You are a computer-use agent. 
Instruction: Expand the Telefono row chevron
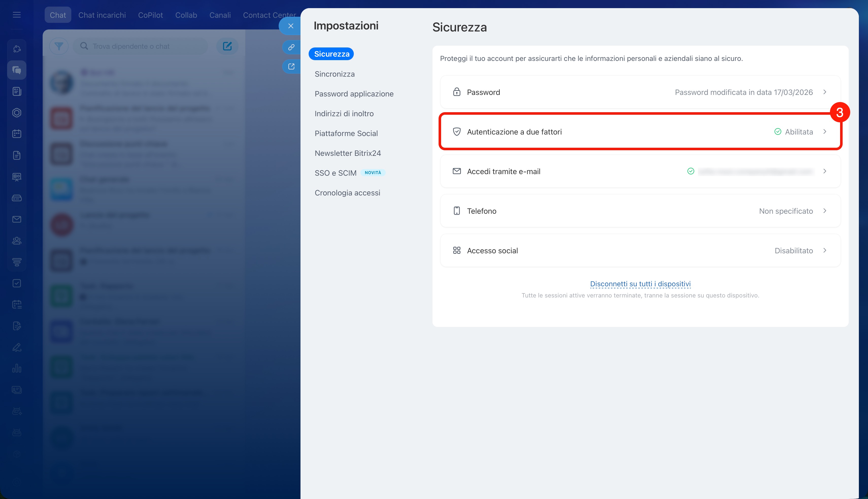point(825,211)
